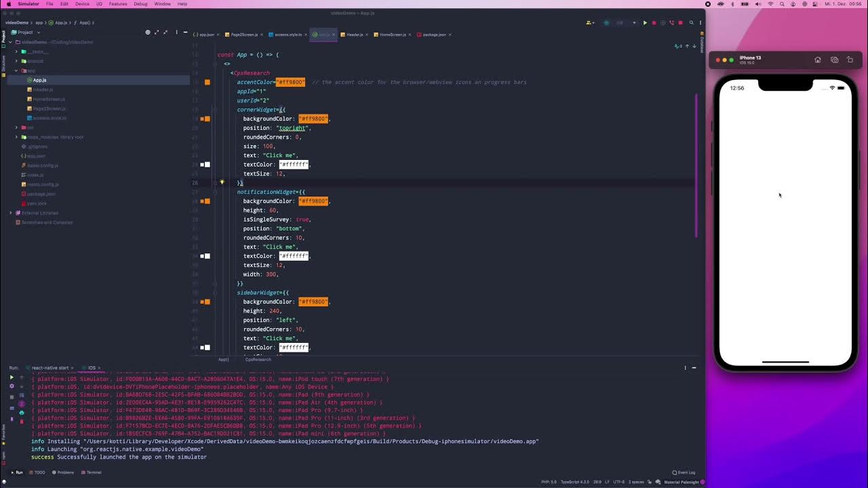Collapse the videoDemo root project node

click(x=10, y=42)
